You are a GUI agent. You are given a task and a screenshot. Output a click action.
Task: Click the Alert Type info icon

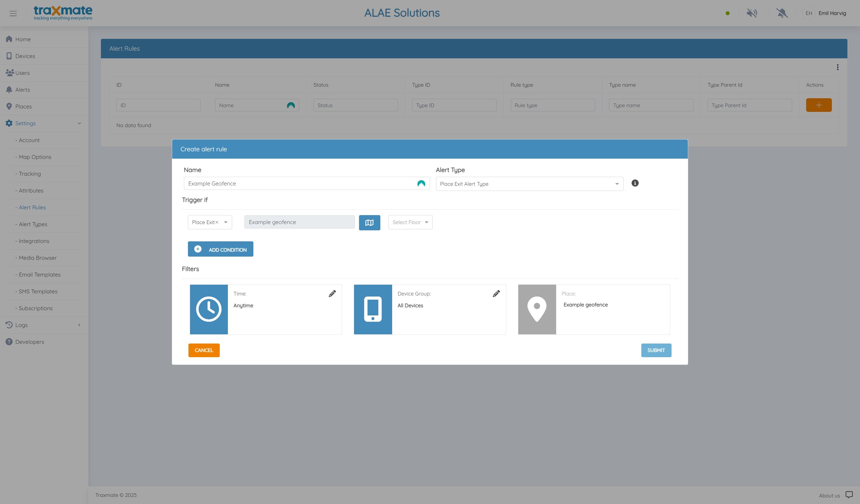635,183
